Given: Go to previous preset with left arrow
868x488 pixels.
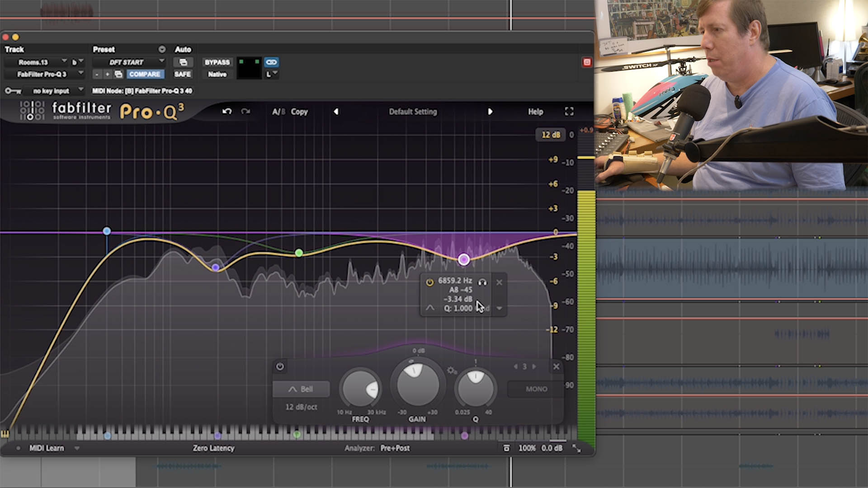Looking at the screenshot, I should tap(336, 112).
